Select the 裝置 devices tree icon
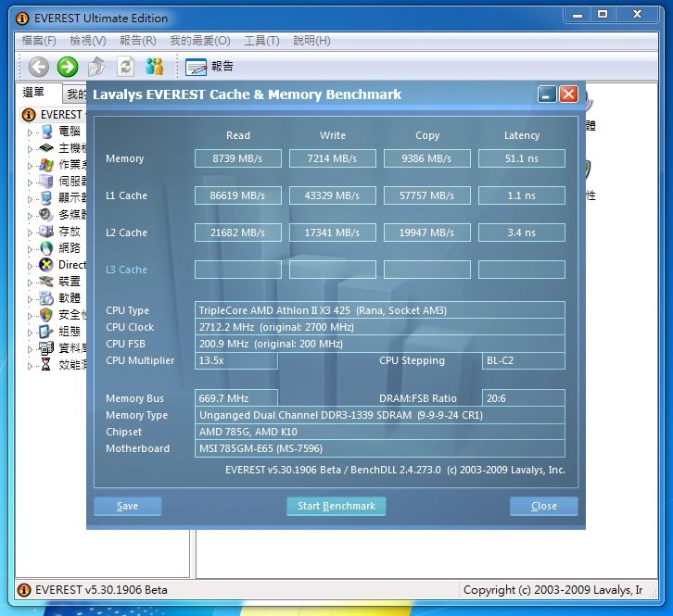This screenshot has height=616, width=673. (46, 282)
